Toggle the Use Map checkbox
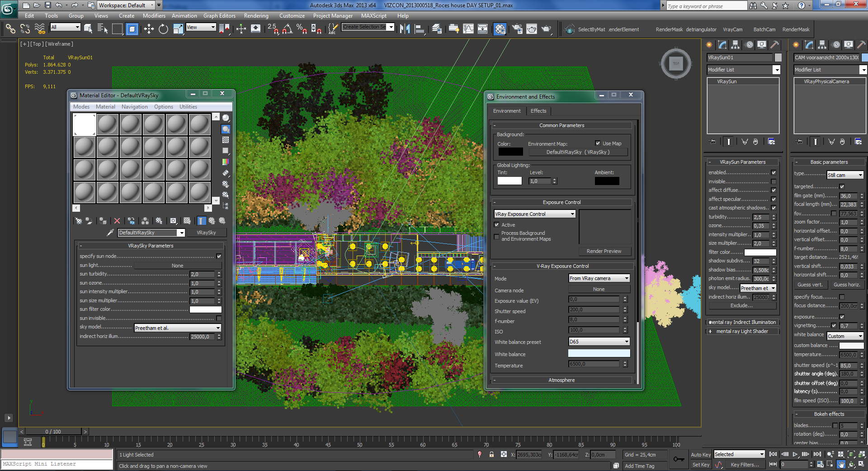 coord(598,143)
